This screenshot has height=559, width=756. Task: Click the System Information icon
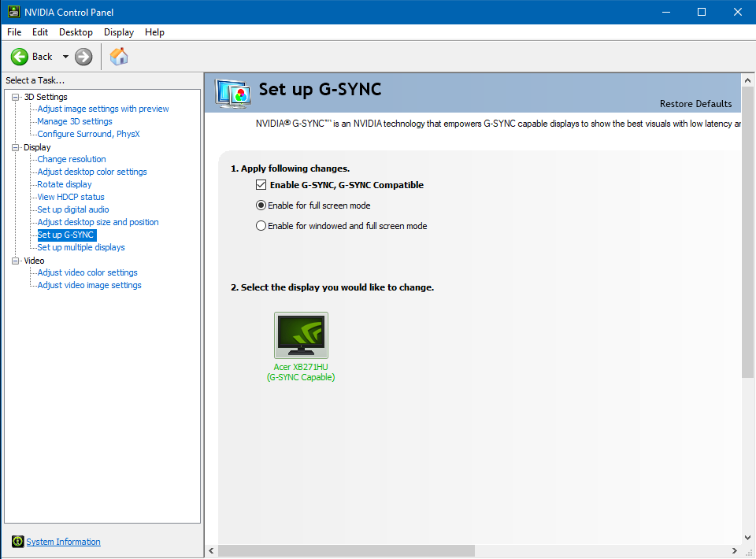point(18,542)
